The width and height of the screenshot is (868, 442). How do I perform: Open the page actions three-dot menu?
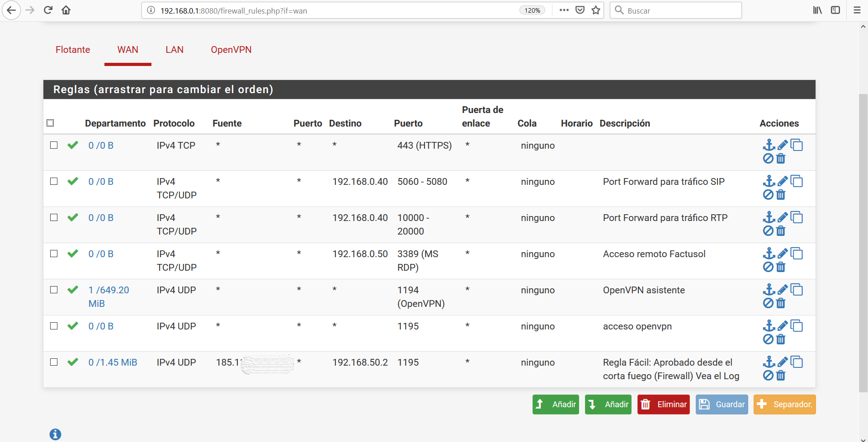pyautogui.click(x=564, y=10)
